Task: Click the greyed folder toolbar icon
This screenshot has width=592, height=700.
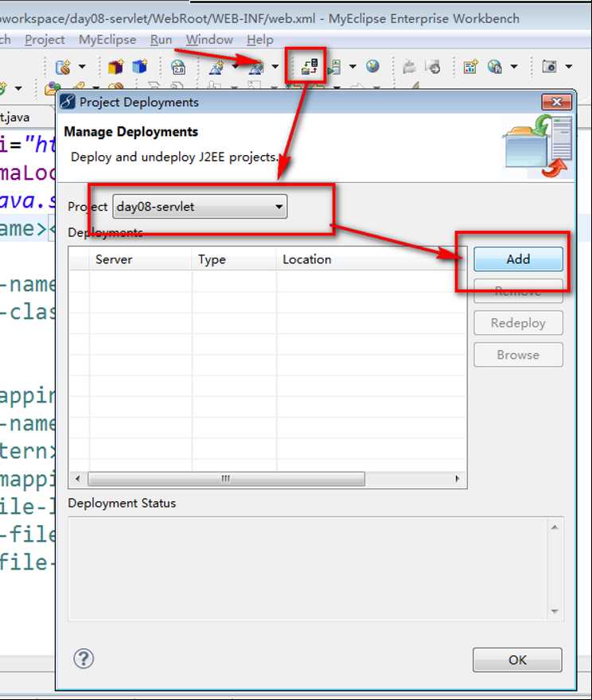Action: coord(409,67)
